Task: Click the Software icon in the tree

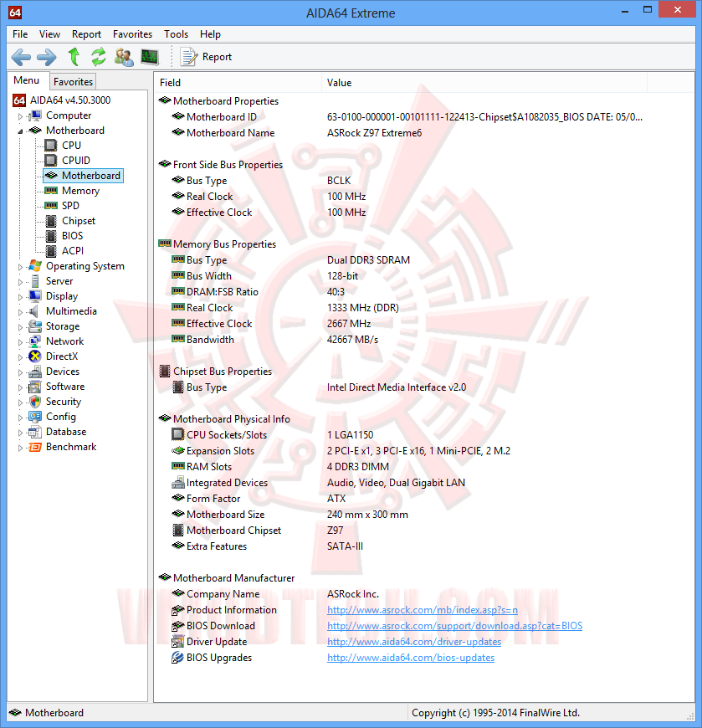Action: (35, 387)
